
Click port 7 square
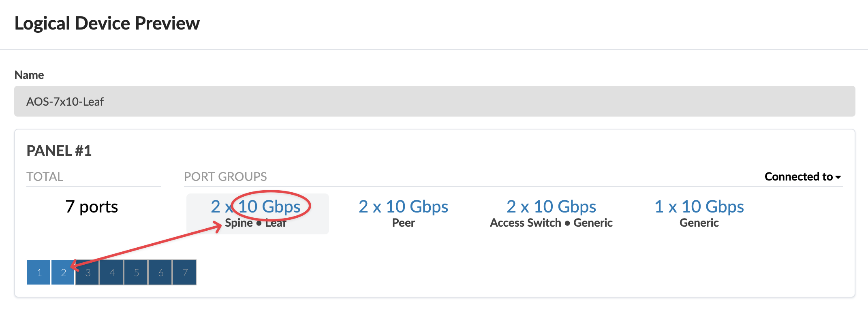[x=185, y=272]
